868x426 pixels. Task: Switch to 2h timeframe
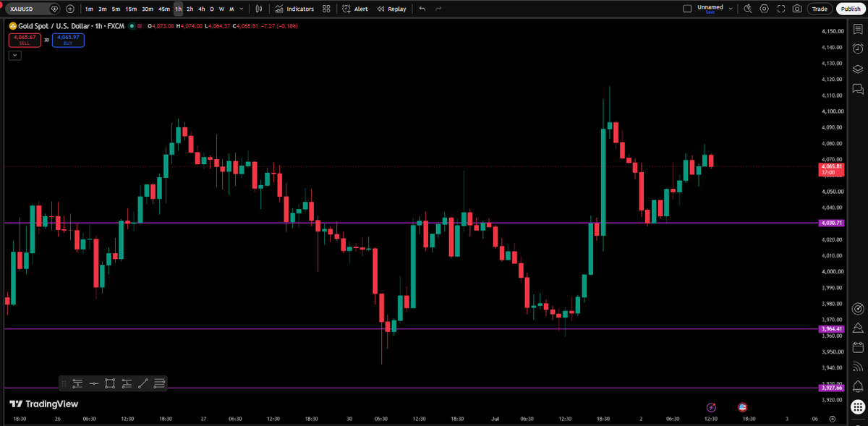click(190, 9)
